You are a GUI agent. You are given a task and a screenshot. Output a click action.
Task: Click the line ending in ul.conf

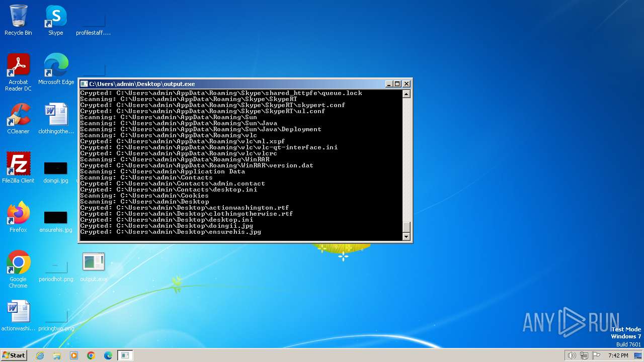[x=203, y=111]
